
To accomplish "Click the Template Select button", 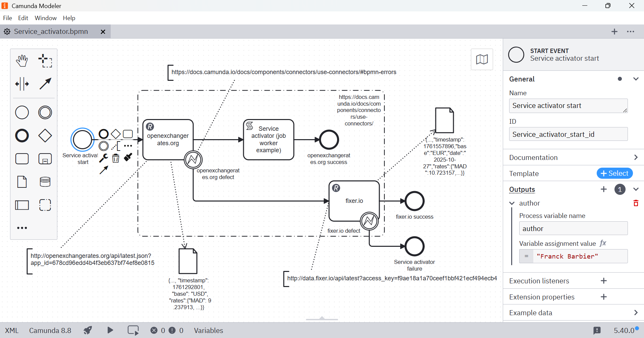I will pos(614,173).
